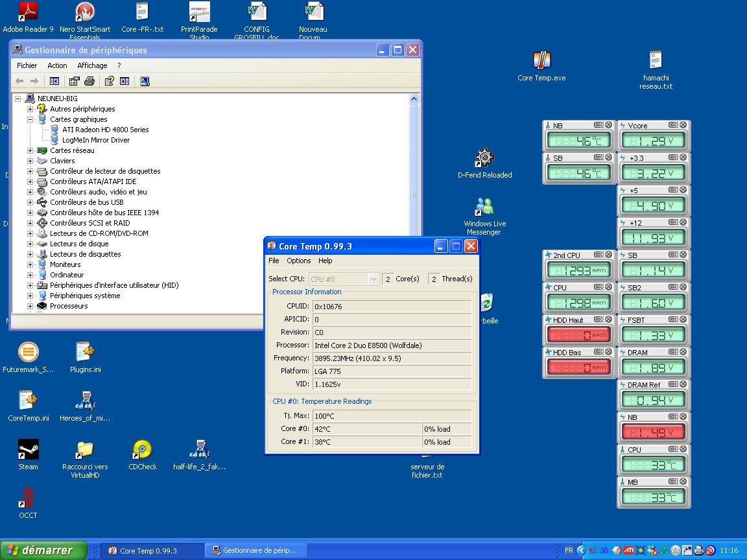747x560 pixels.
Task: Close the +3.3 voltage gadget
Action: [683, 157]
